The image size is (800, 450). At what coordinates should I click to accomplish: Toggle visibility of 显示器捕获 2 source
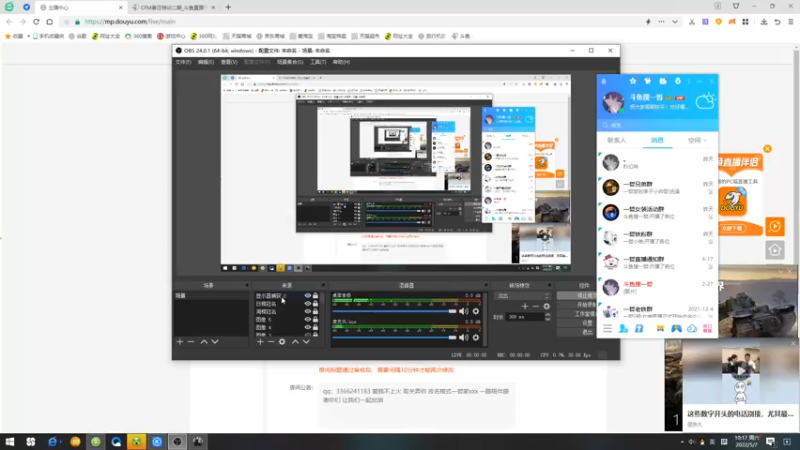(x=308, y=295)
